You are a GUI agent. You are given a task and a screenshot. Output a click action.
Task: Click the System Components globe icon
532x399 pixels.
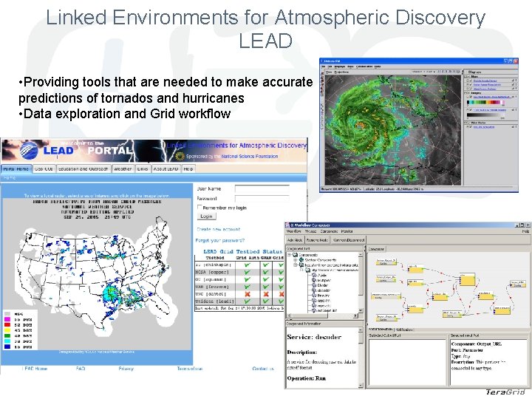[301, 260]
